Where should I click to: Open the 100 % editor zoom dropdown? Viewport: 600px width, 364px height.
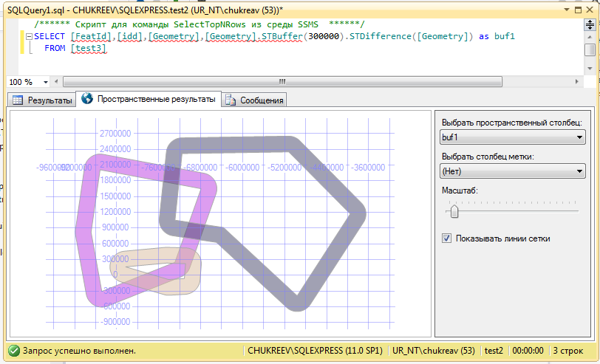click(47, 82)
